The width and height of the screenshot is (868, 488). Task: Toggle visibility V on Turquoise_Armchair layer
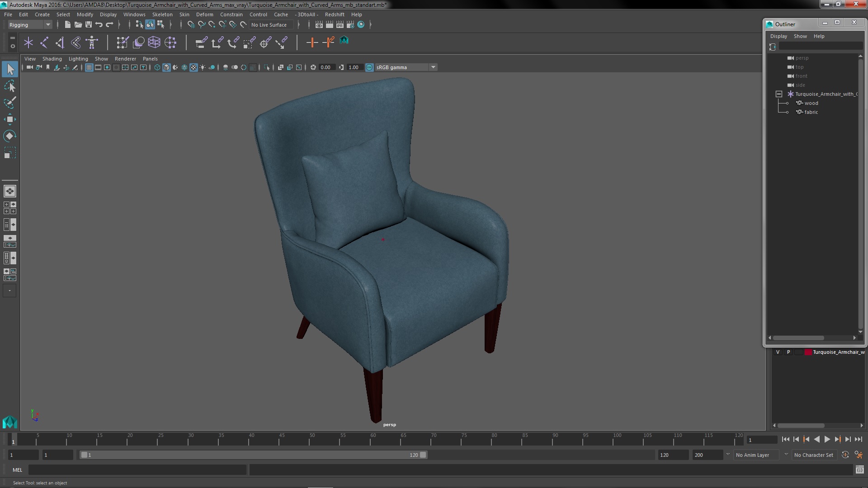point(778,352)
